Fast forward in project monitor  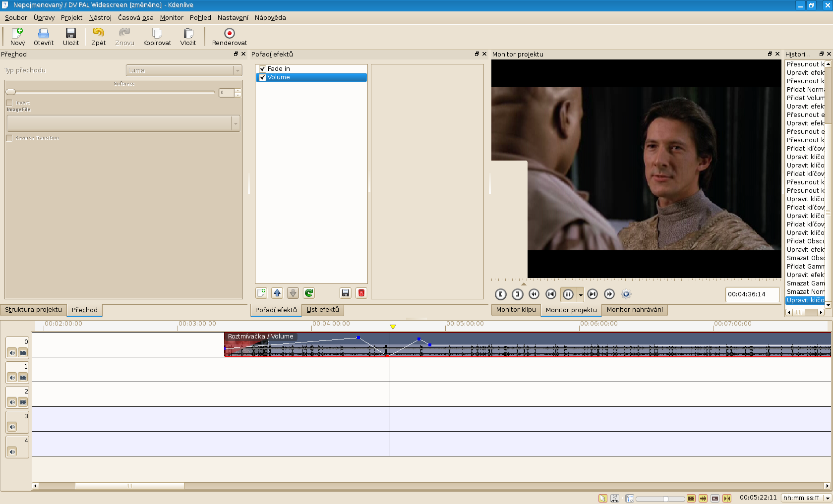[609, 294]
